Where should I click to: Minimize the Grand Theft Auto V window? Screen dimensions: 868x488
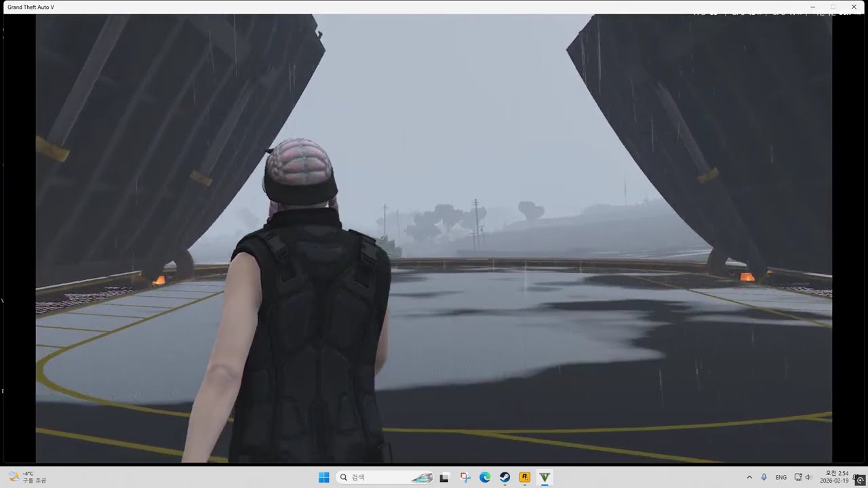click(812, 7)
